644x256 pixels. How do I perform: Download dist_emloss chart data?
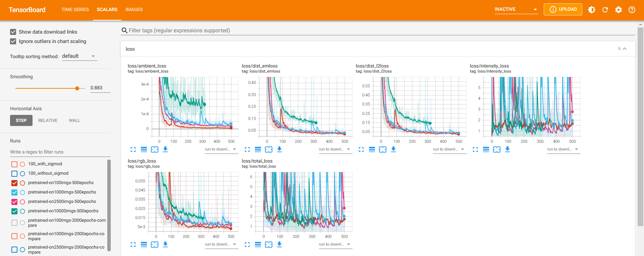click(x=279, y=150)
